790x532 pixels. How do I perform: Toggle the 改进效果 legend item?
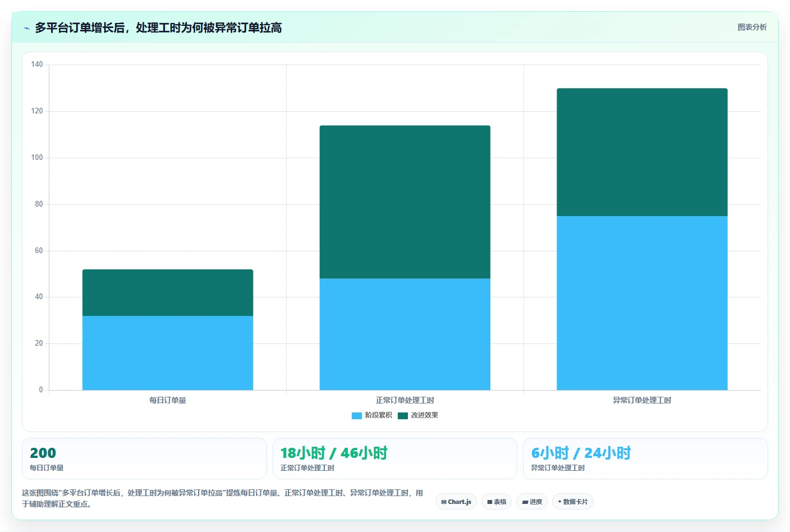418,415
